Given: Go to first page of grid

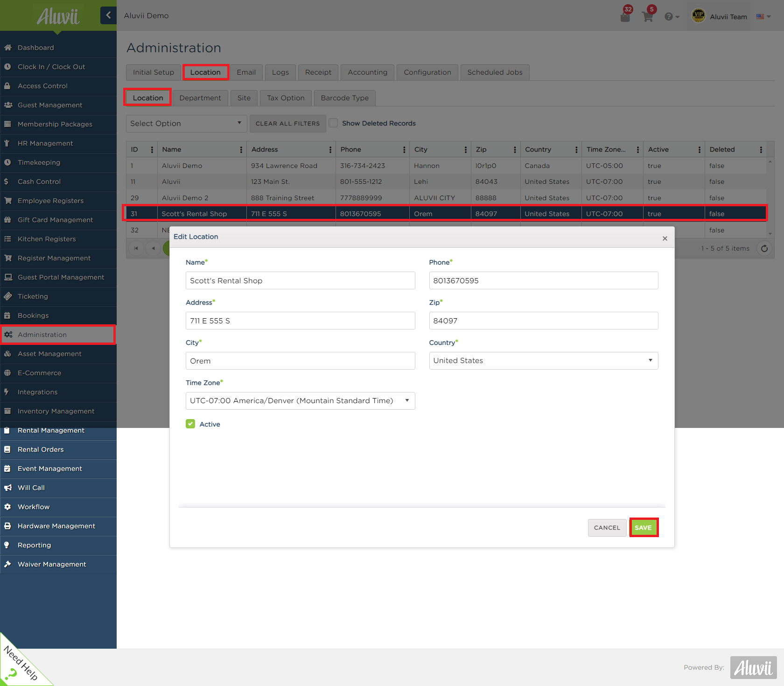Looking at the screenshot, I should (136, 248).
